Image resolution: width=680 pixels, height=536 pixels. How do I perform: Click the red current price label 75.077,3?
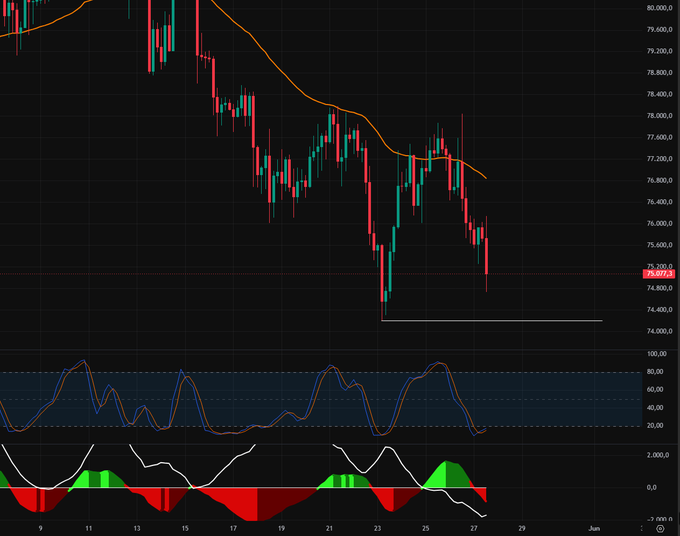point(659,274)
